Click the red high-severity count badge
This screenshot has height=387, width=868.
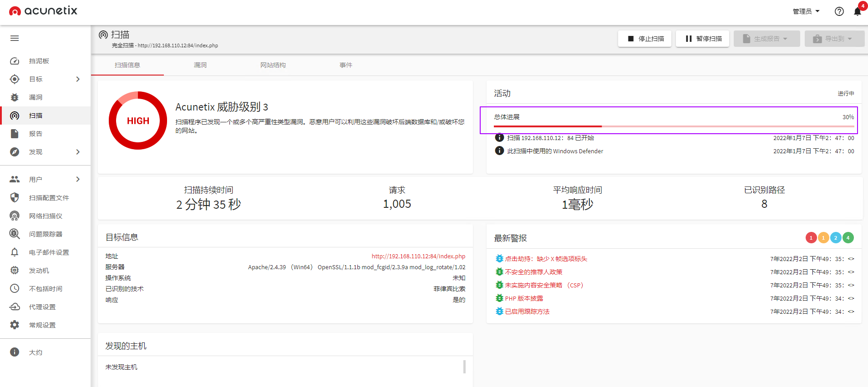click(x=811, y=237)
